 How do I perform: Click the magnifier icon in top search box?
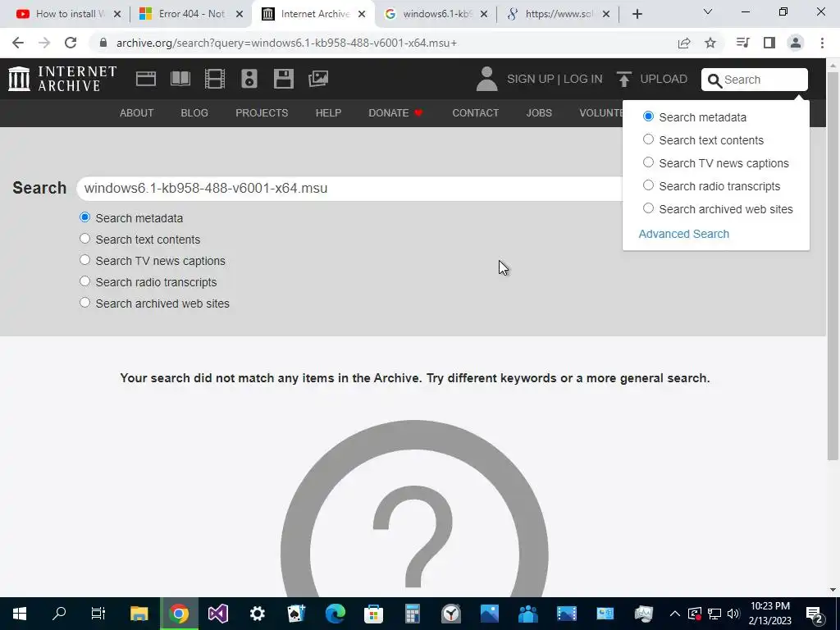714,80
